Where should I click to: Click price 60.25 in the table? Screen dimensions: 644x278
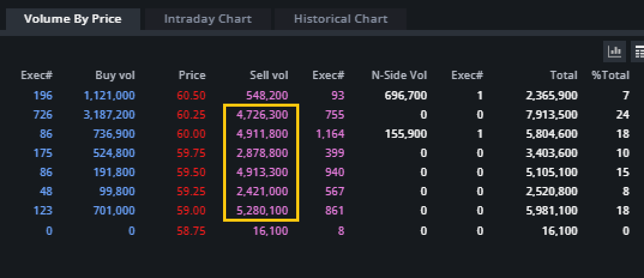pyautogui.click(x=192, y=114)
